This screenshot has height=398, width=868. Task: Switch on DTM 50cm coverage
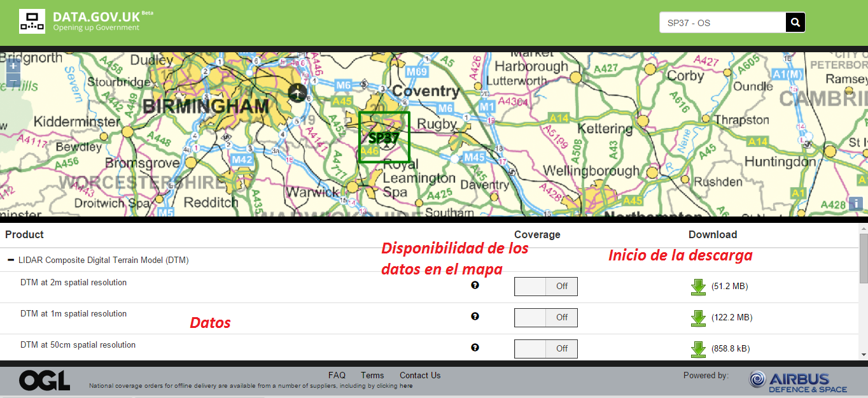click(x=545, y=349)
